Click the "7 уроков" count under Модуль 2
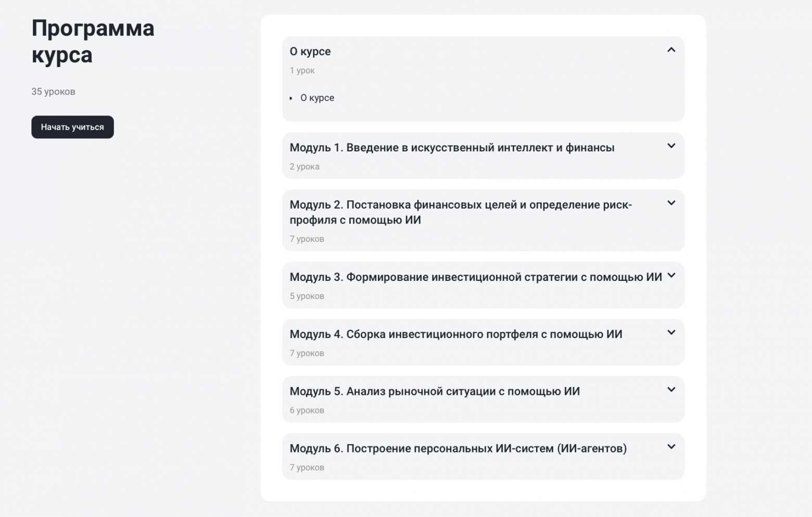The height and width of the screenshot is (517, 812). tap(307, 239)
